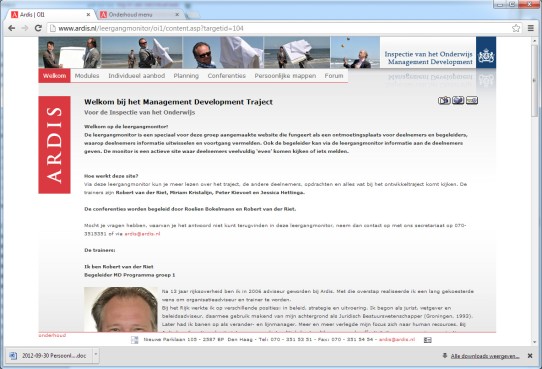Click the ardis@ardis.nl link in the body text

(142, 234)
